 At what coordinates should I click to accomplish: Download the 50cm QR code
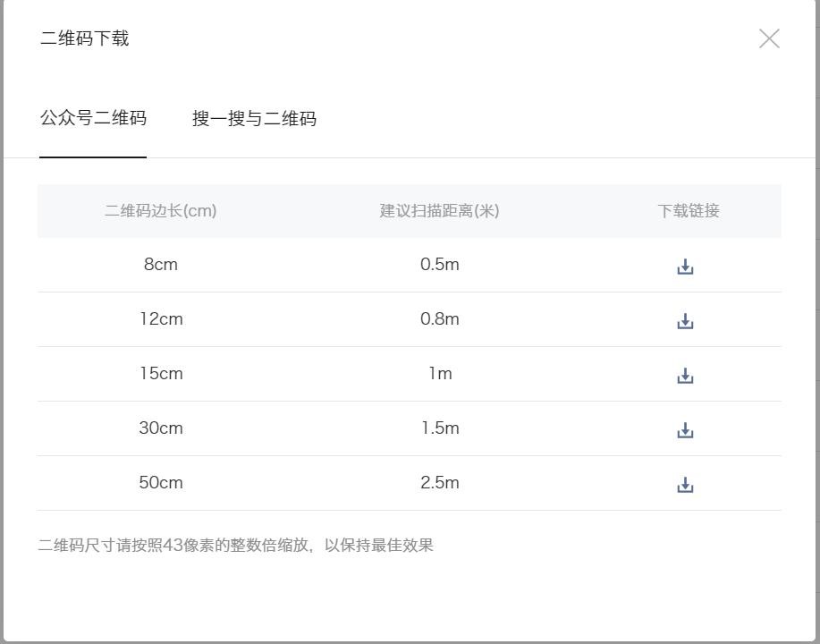coord(685,485)
